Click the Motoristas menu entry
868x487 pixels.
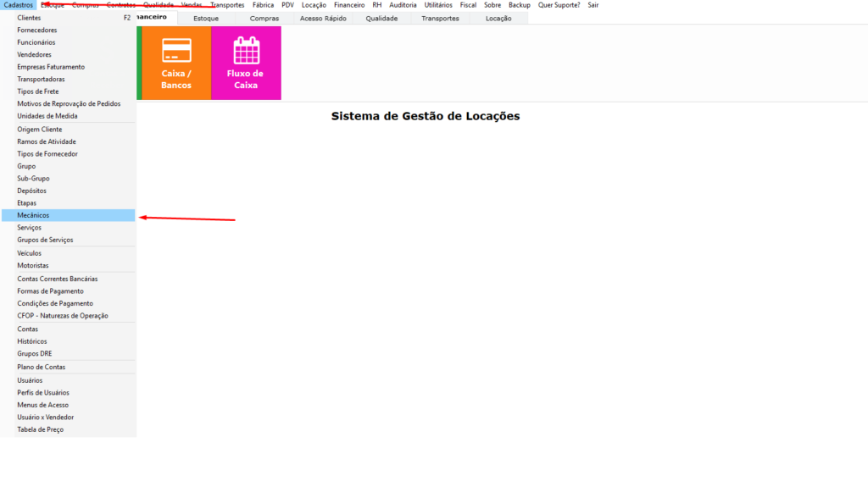33,265
